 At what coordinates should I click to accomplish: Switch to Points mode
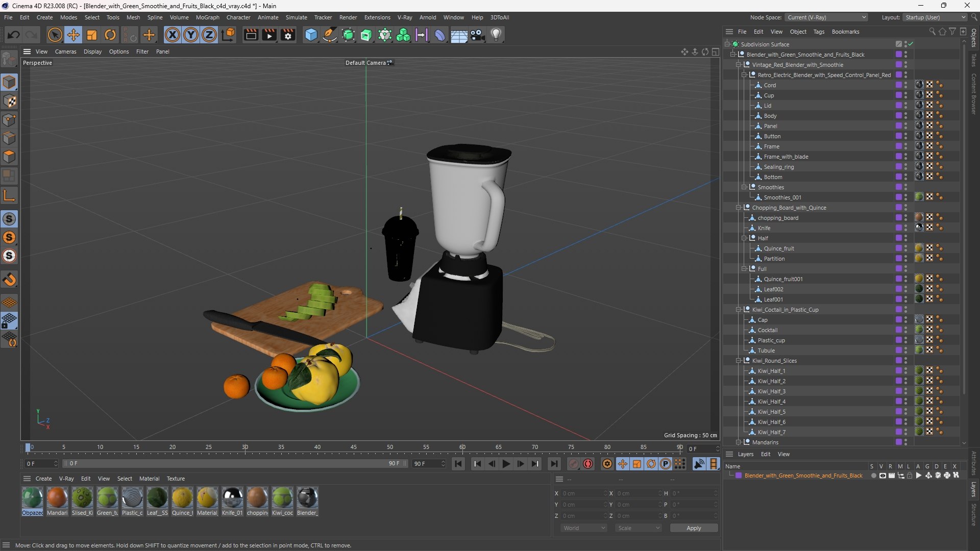[9, 120]
